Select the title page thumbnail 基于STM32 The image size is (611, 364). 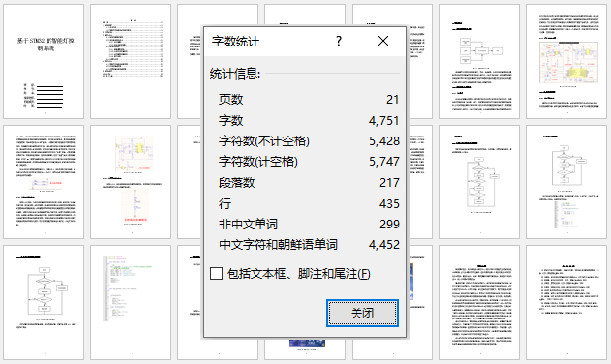(x=44, y=61)
